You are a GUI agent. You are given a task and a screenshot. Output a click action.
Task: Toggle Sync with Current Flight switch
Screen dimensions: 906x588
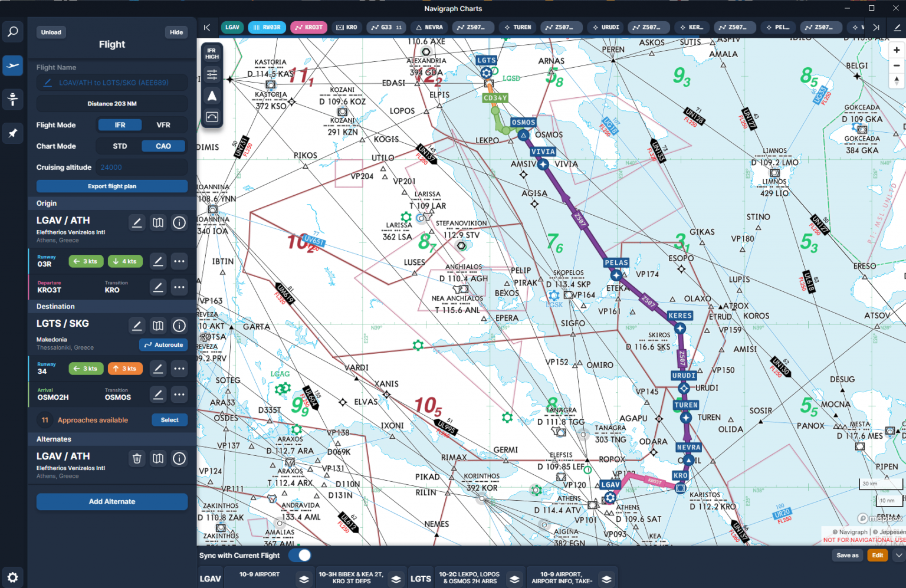tap(300, 556)
